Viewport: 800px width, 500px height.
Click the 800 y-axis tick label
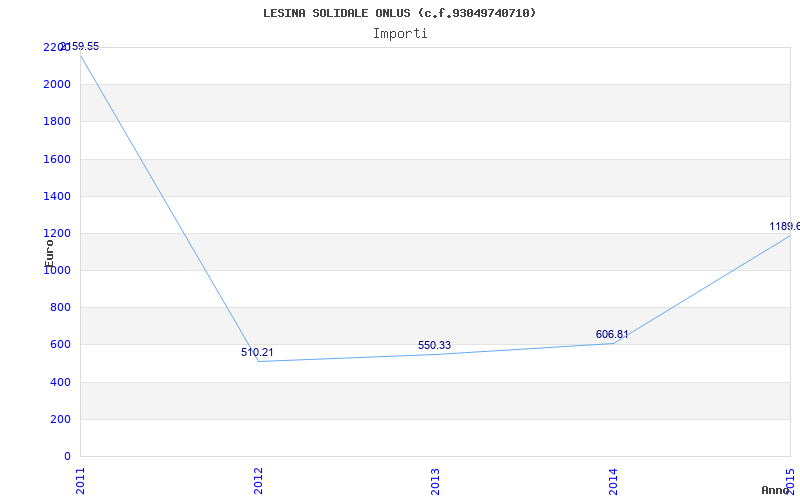(x=60, y=308)
